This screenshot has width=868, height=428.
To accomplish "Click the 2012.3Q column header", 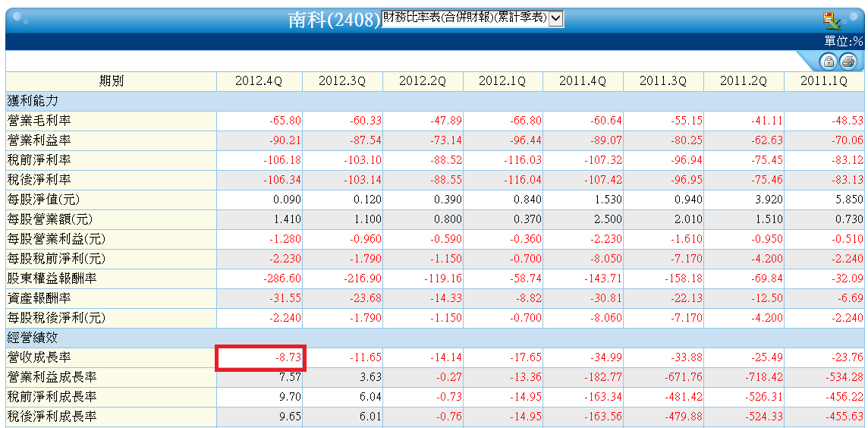I will [x=342, y=81].
